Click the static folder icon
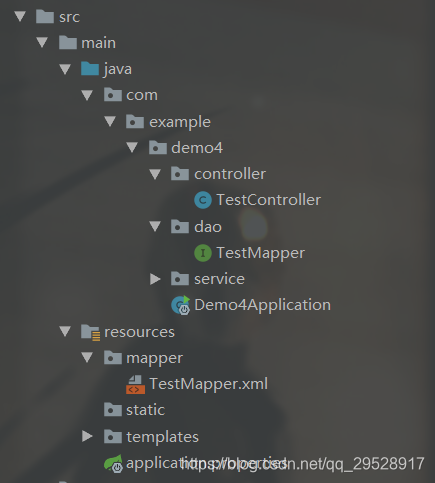Image resolution: width=435 pixels, height=483 pixels. 113,410
